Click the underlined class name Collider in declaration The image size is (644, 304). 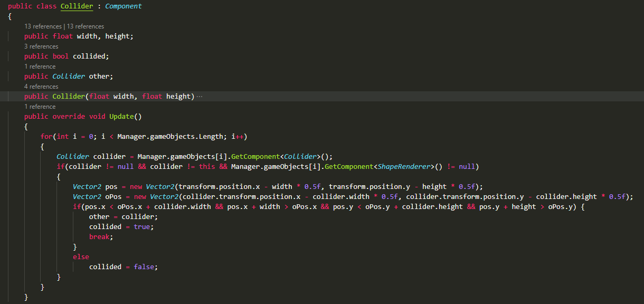coord(77,6)
